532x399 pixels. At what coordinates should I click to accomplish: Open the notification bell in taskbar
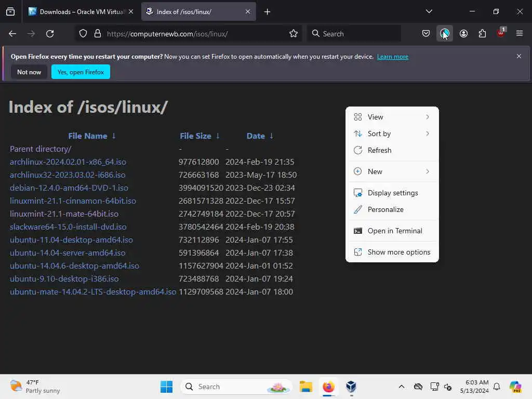click(x=497, y=387)
